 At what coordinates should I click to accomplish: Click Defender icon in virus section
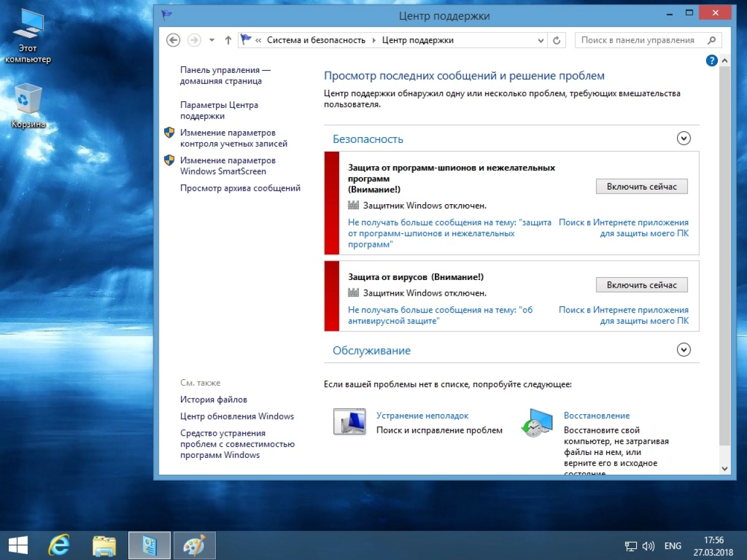[x=354, y=293]
